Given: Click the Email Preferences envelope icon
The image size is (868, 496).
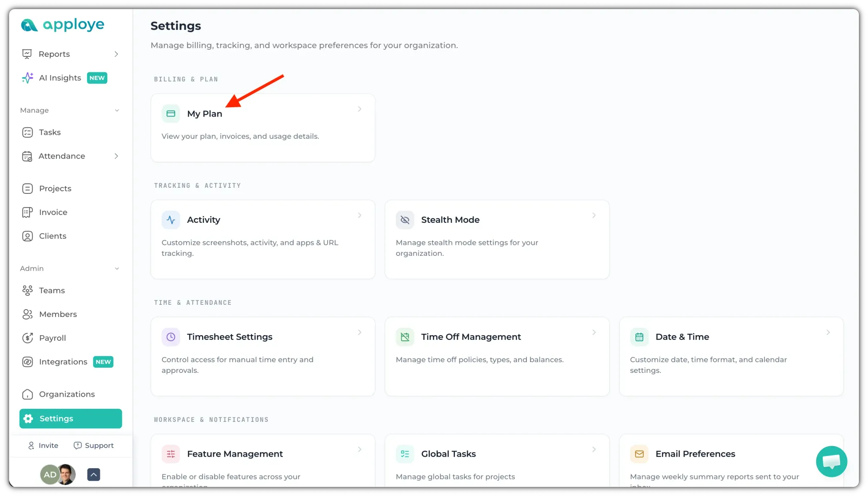Looking at the screenshot, I should (x=639, y=454).
